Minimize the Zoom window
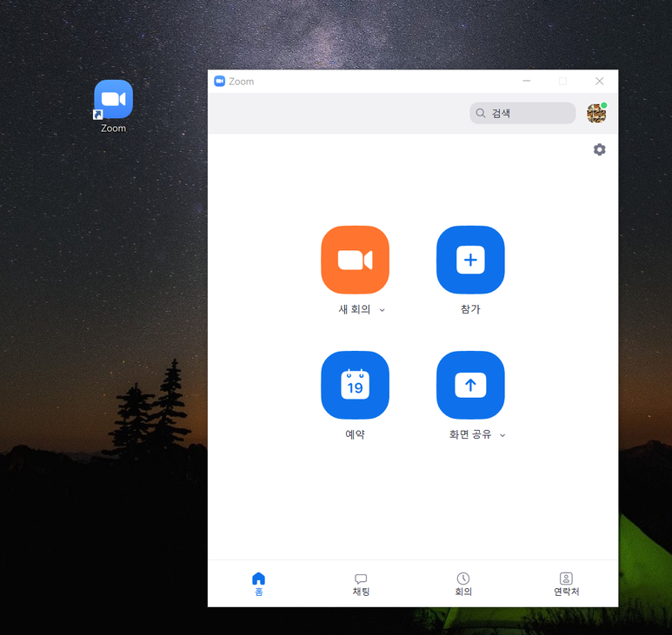Viewport: 672px width, 635px height. (x=526, y=81)
